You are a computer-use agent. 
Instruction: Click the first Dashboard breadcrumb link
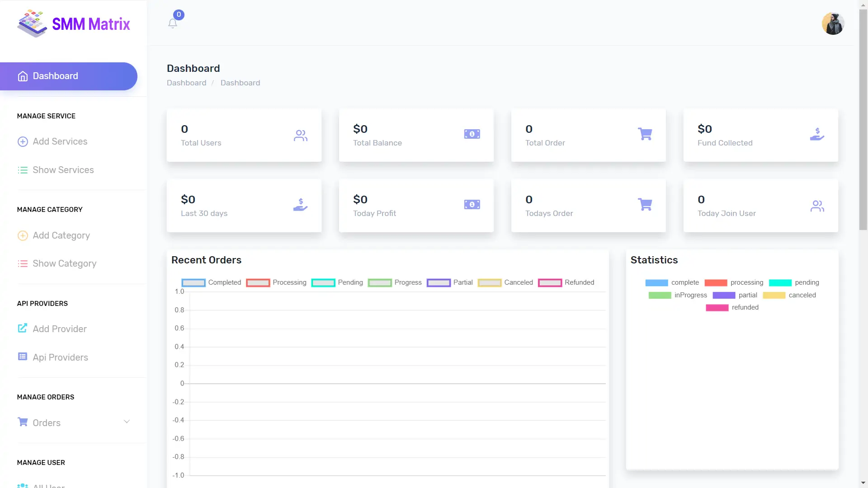pos(186,83)
